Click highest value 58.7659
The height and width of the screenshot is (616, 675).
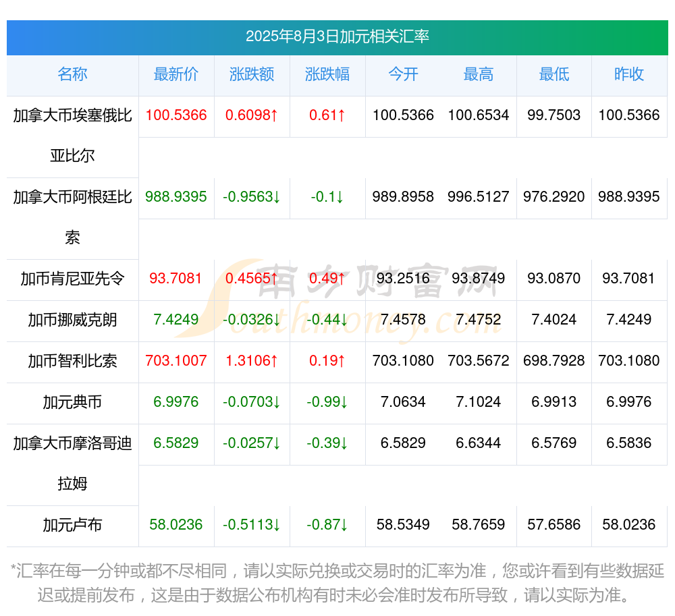[x=479, y=525]
